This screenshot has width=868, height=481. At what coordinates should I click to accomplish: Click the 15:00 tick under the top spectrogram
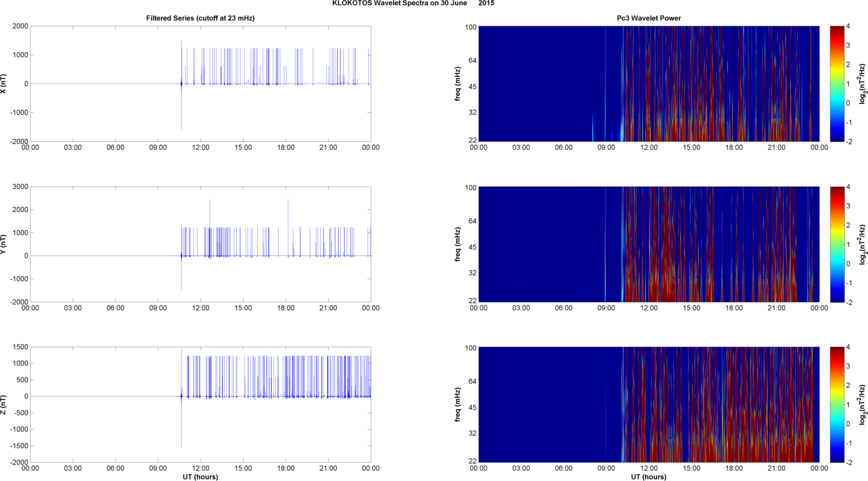[x=691, y=148]
